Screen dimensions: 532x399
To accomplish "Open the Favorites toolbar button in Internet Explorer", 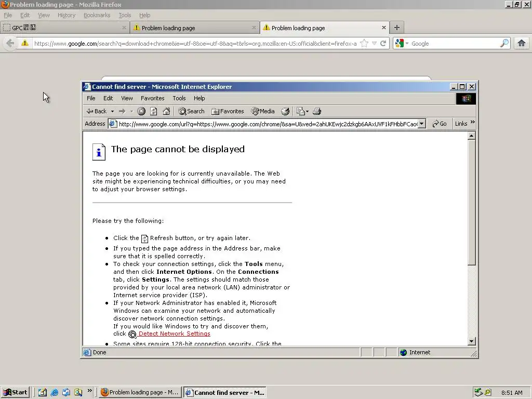I will [228, 111].
